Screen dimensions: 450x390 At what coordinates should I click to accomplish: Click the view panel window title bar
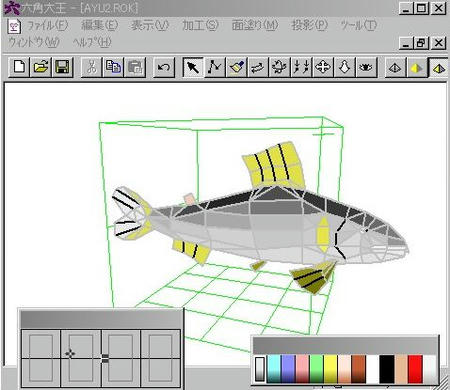[x=101, y=319]
